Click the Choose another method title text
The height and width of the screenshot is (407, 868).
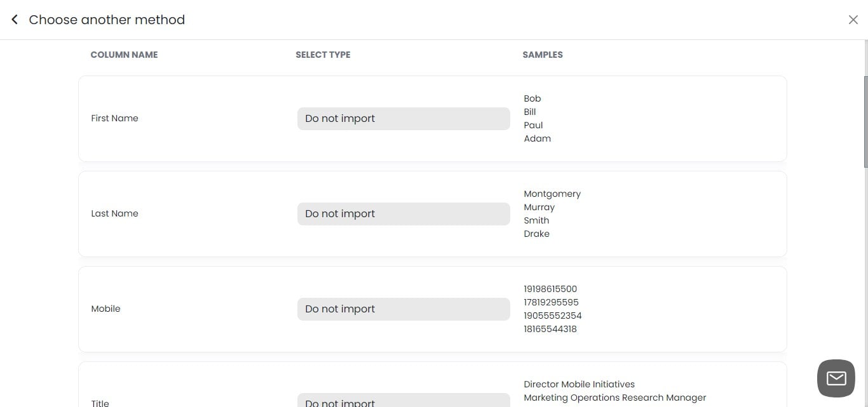(x=107, y=20)
